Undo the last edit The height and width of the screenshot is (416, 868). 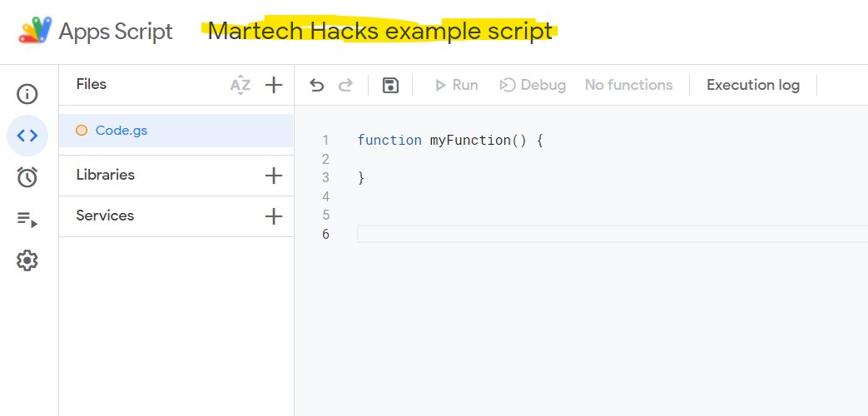[x=316, y=85]
